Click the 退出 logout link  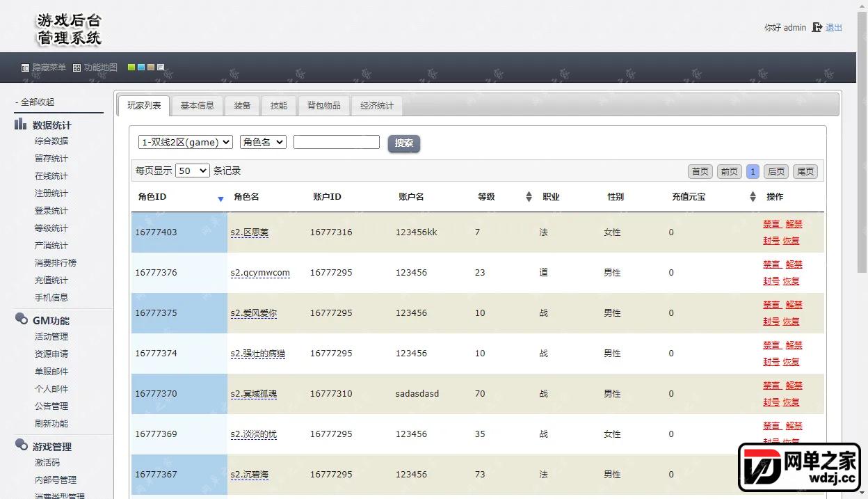point(834,28)
